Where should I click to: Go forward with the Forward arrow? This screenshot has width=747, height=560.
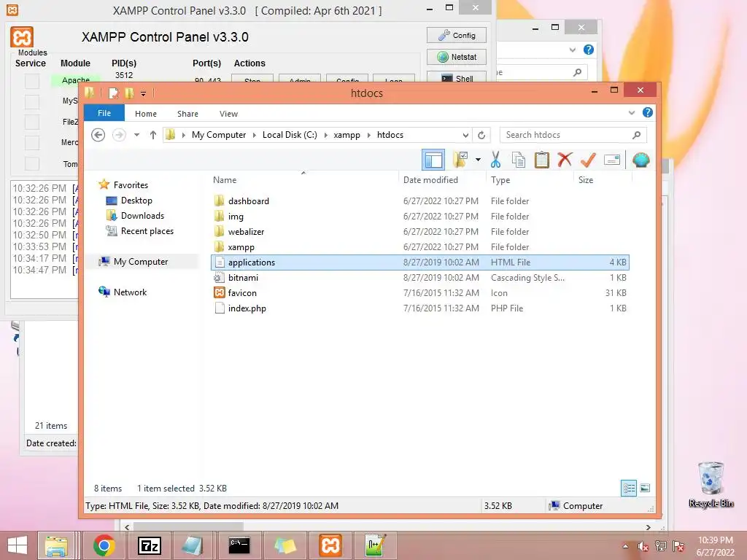click(x=119, y=135)
